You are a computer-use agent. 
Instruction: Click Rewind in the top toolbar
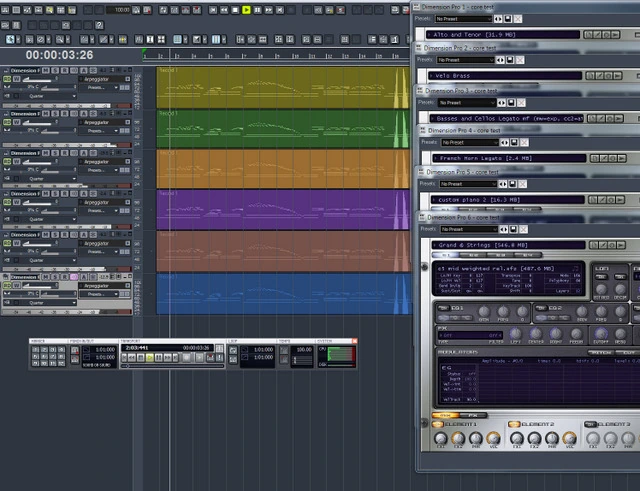coord(224,10)
